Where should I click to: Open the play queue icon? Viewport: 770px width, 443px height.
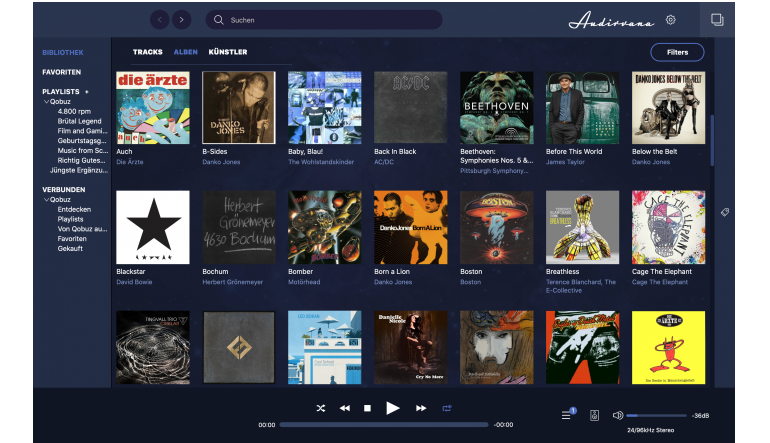tap(566, 415)
